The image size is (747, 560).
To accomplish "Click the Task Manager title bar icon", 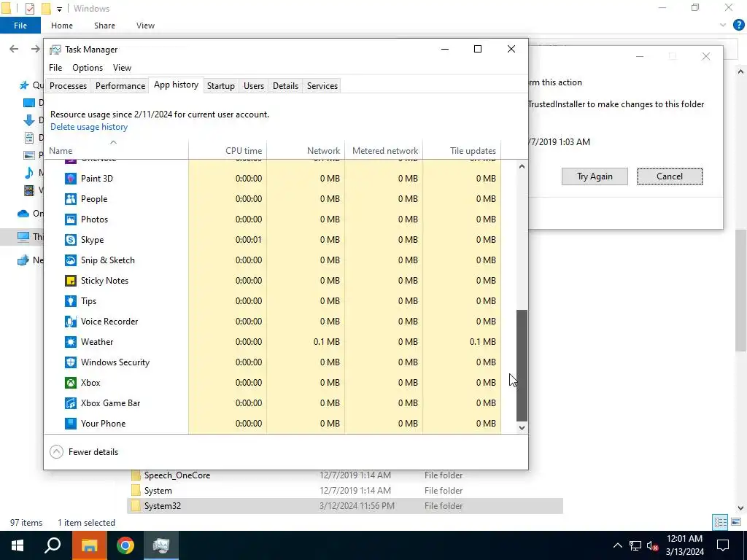I will click(x=55, y=50).
